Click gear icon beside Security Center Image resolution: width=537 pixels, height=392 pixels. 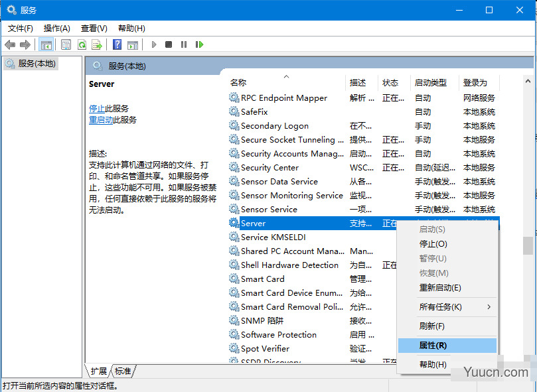pyautogui.click(x=234, y=167)
